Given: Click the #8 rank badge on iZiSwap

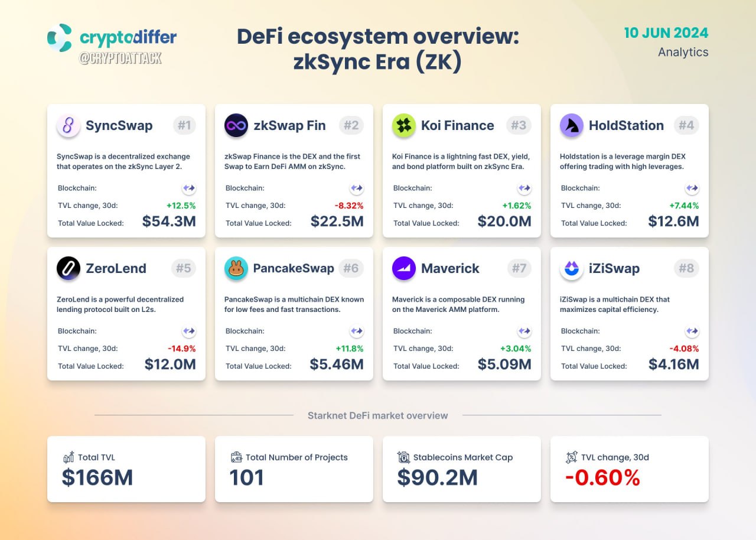Looking at the screenshot, I should tap(686, 268).
